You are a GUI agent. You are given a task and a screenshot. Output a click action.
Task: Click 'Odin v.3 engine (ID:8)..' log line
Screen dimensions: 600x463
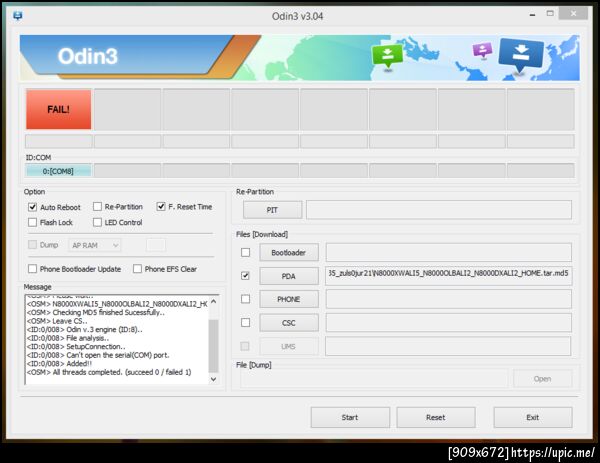click(x=85, y=329)
